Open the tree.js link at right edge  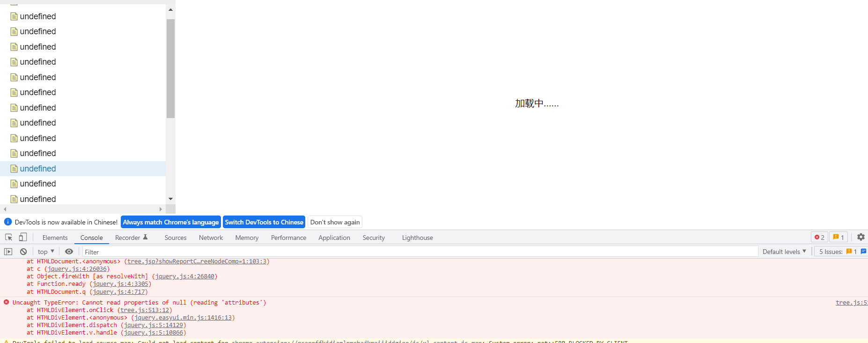click(x=852, y=303)
